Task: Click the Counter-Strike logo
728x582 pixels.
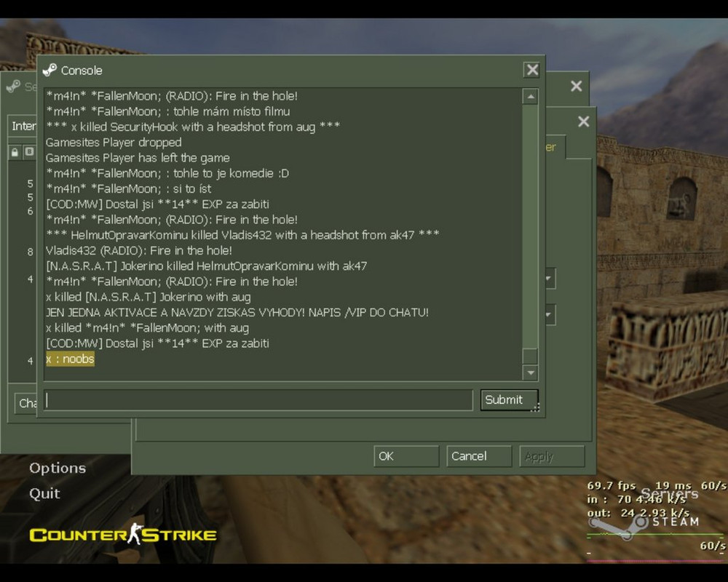Action: click(123, 535)
